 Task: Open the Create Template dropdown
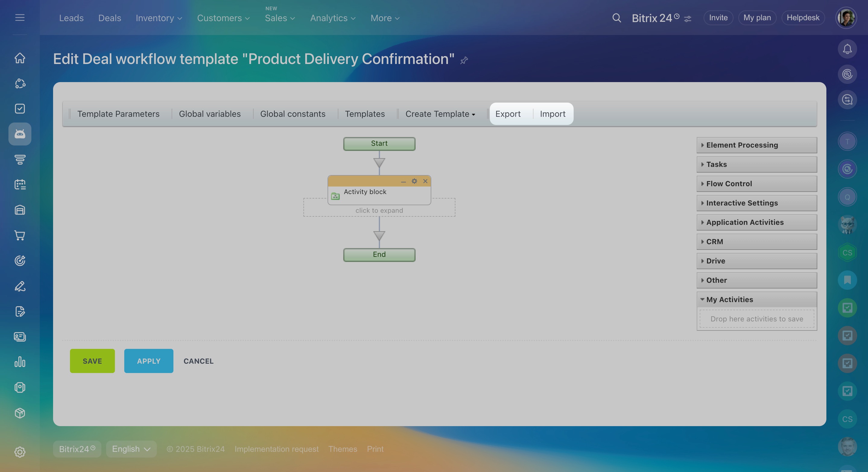point(440,114)
